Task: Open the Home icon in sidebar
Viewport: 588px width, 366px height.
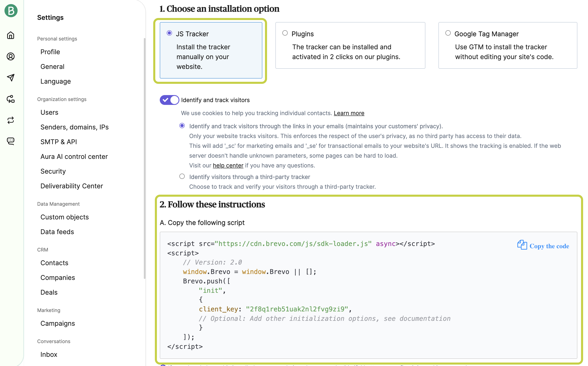Action: (x=11, y=35)
